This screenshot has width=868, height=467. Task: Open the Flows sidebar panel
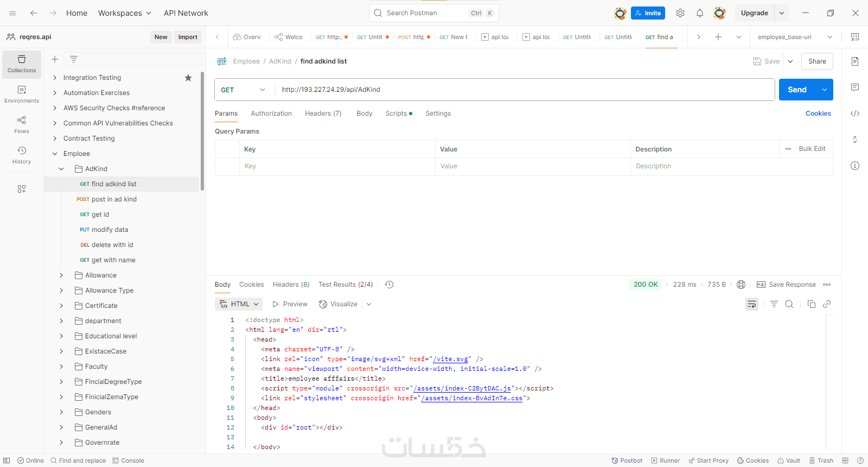[x=22, y=125]
